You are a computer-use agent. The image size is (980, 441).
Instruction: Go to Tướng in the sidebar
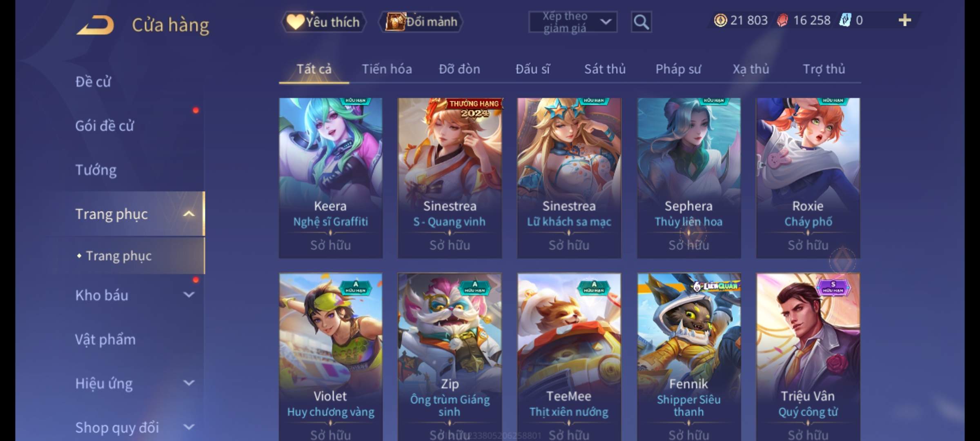pyautogui.click(x=96, y=170)
